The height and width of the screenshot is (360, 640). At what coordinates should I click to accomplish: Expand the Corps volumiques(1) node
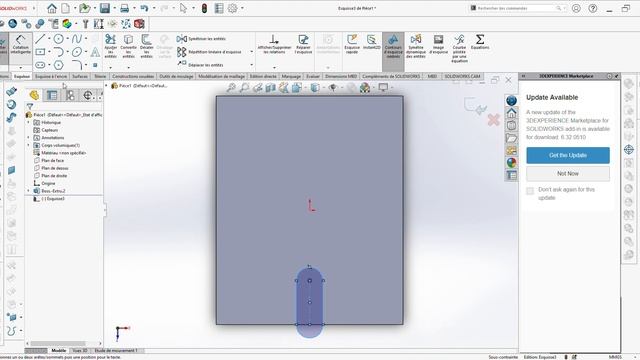29,145
